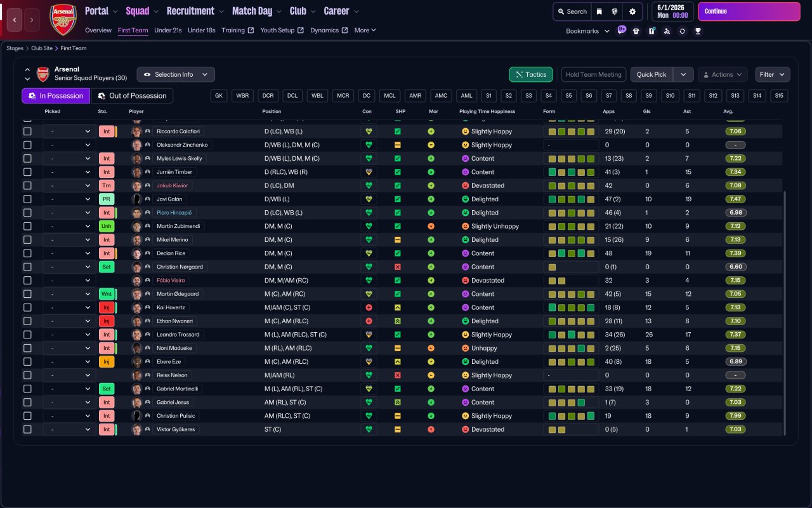Expand the Bookmarks dropdown

pos(587,31)
